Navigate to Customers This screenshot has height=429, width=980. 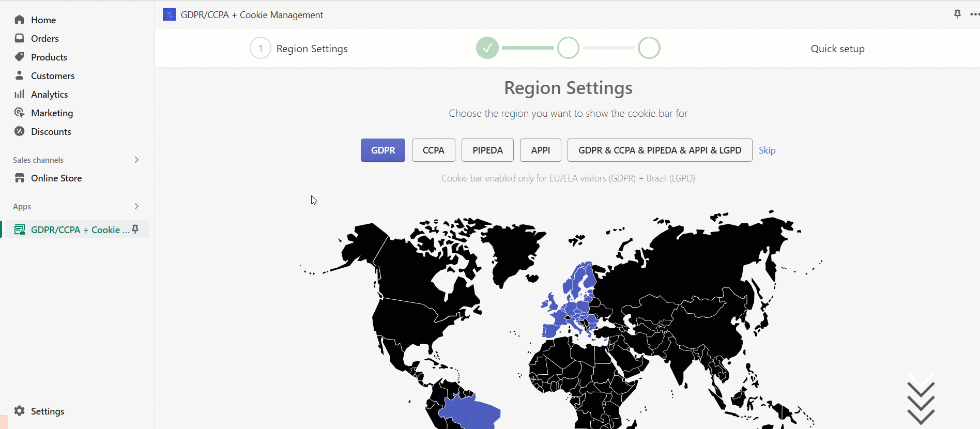tap(53, 75)
